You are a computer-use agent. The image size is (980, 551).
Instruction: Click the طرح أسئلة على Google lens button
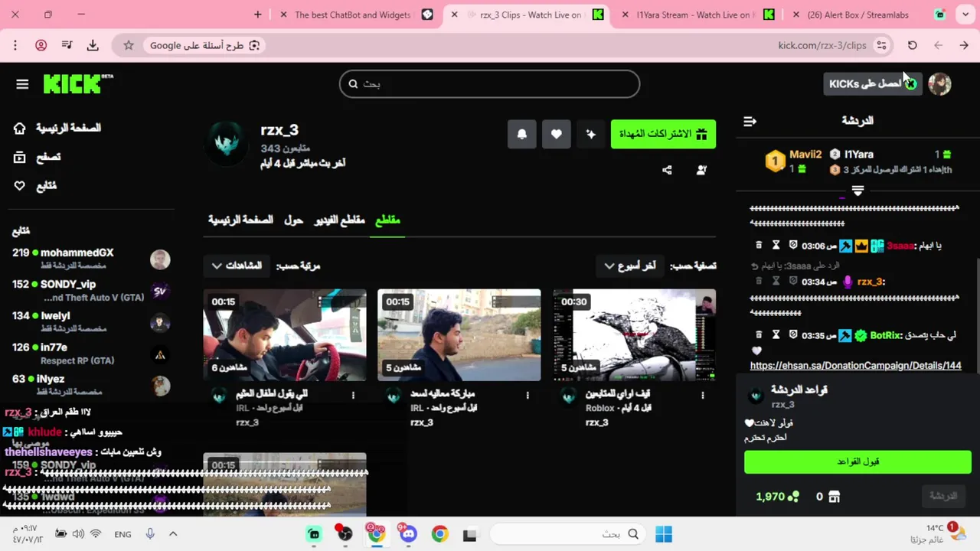pos(205,45)
